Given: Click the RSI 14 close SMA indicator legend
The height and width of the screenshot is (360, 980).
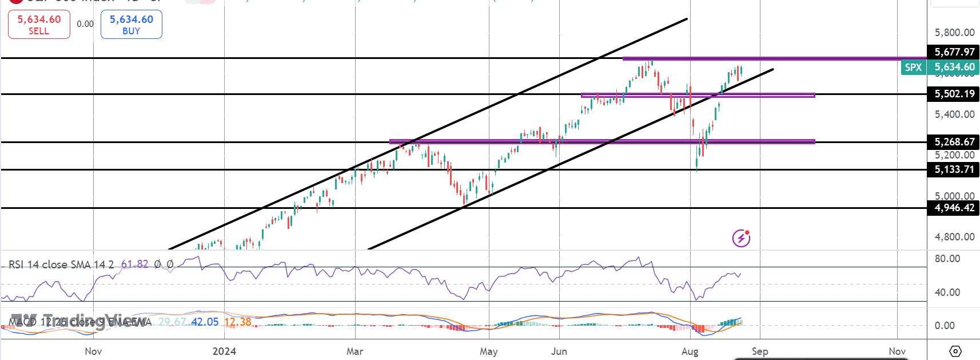Looking at the screenshot, I should 61,264.
